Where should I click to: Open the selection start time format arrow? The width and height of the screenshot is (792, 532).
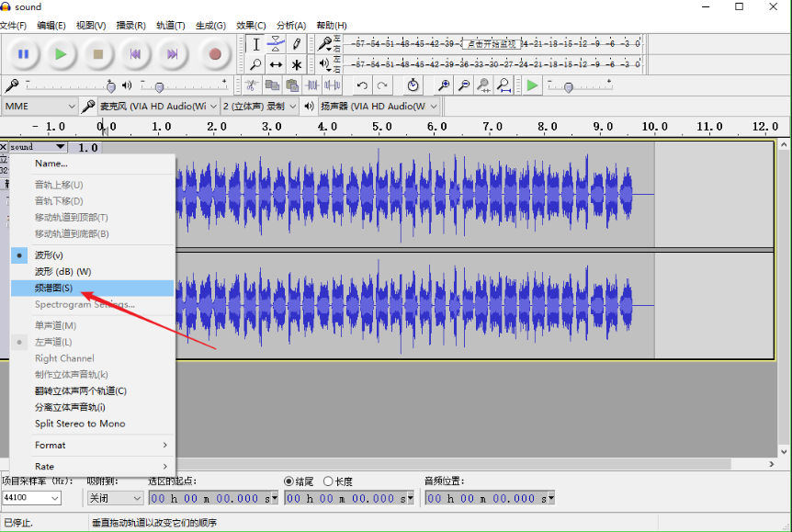coord(275,498)
